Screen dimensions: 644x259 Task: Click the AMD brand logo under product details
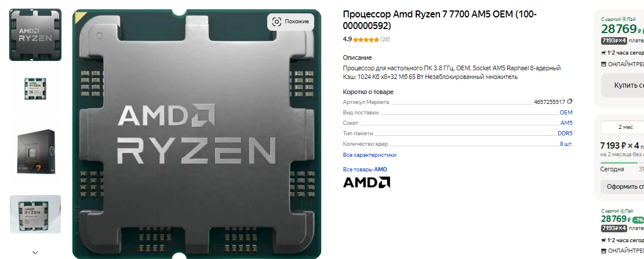366,182
